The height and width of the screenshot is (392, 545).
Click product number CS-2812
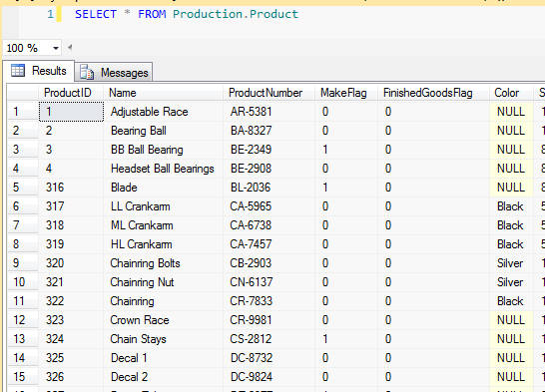point(269,339)
